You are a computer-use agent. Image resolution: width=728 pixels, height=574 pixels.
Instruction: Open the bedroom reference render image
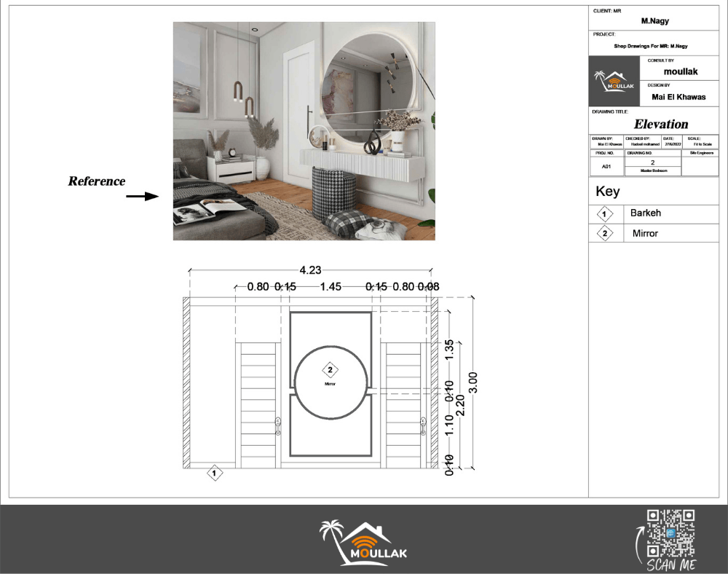pyautogui.click(x=304, y=131)
